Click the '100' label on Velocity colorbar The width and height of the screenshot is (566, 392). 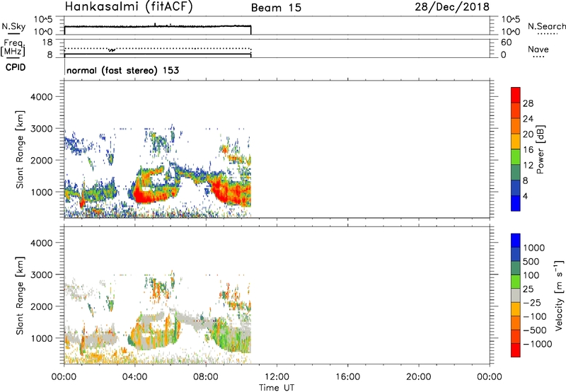point(531,275)
